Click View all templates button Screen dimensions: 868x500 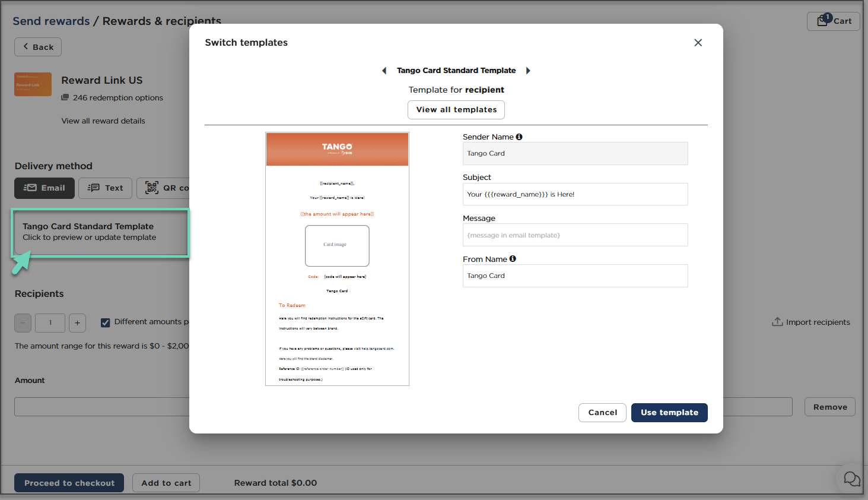pos(456,110)
